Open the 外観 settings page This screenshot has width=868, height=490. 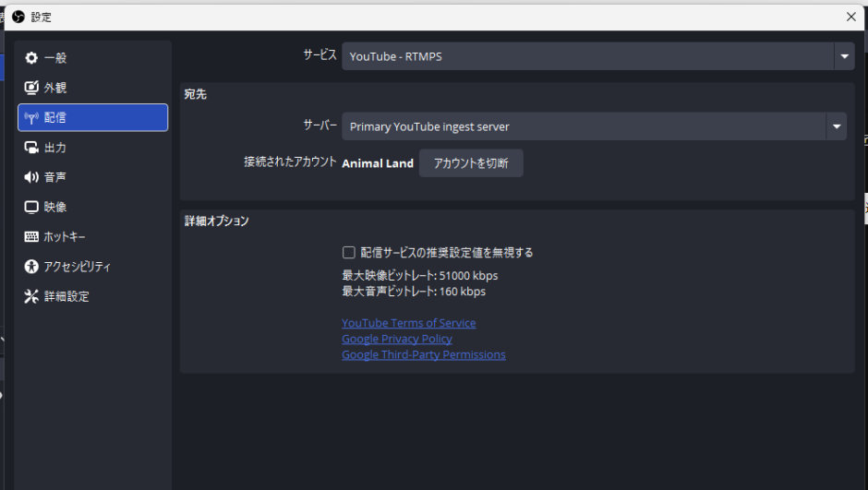pyautogui.click(x=93, y=88)
